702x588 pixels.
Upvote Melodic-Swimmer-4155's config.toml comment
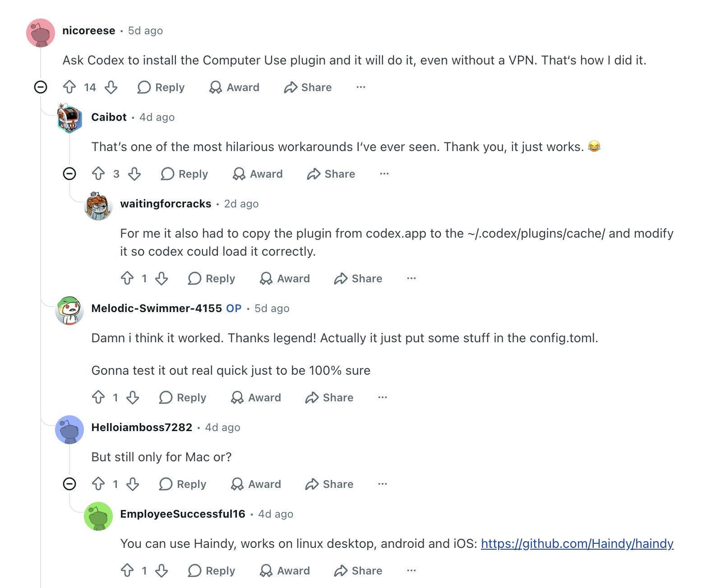coord(98,397)
